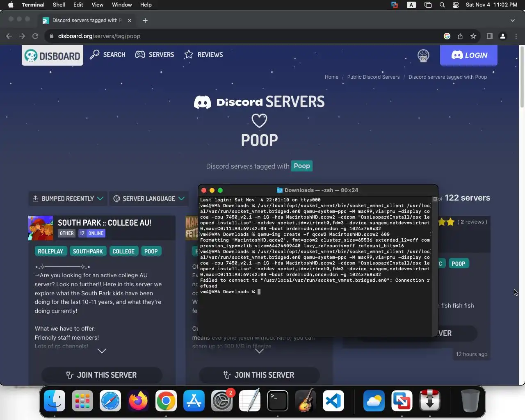Open Visual Studio Code from the Dock
This screenshot has width=525, height=420.
point(333,401)
